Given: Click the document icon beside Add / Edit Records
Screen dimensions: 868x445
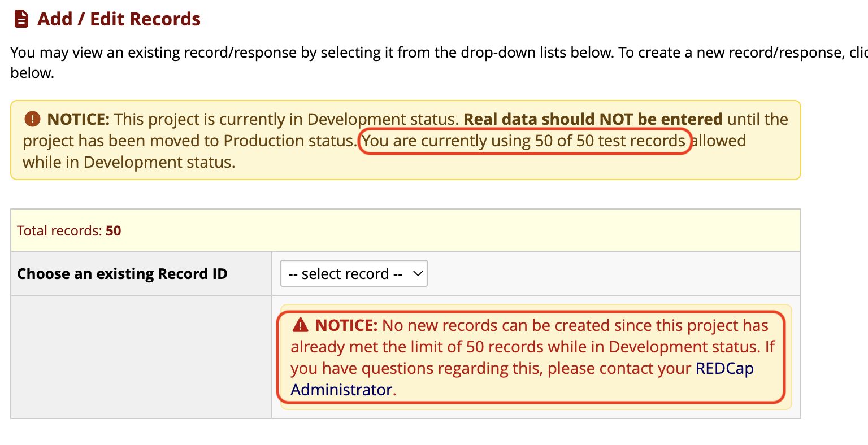Looking at the screenshot, I should point(21,19).
